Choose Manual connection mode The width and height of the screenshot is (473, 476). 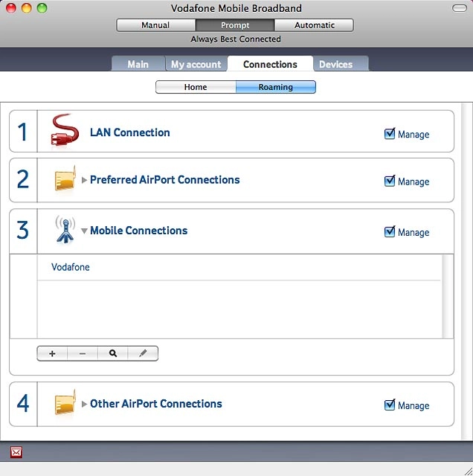pyautogui.click(x=155, y=25)
